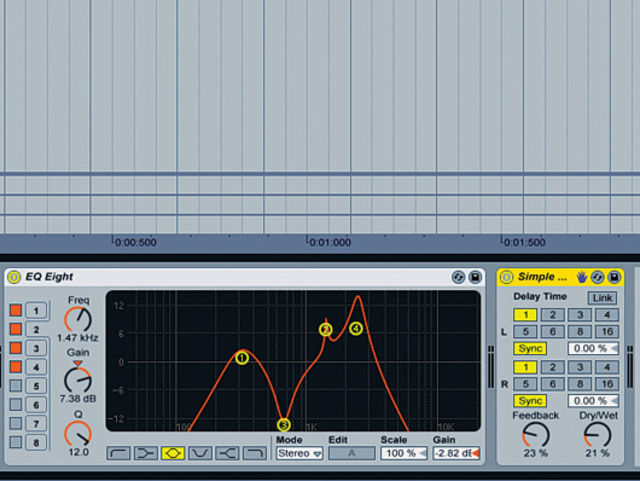Click EQ node 2 on the curve

click(325, 330)
